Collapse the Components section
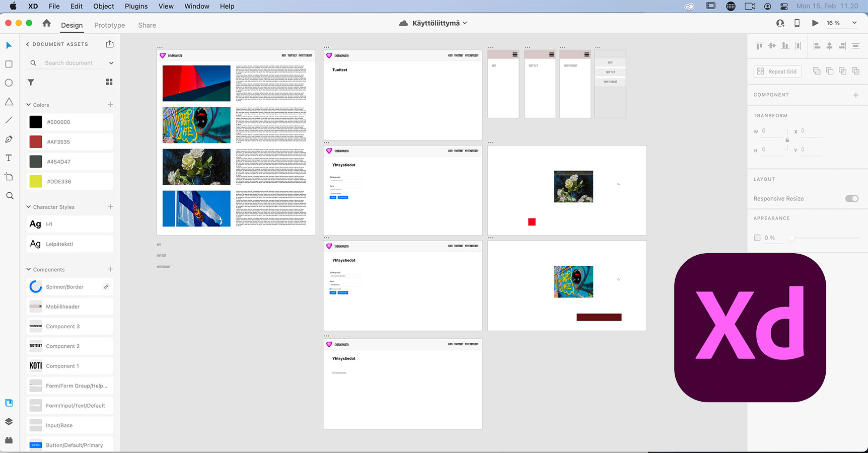The height and width of the screenshot is (453, 868). coord(29,269)
